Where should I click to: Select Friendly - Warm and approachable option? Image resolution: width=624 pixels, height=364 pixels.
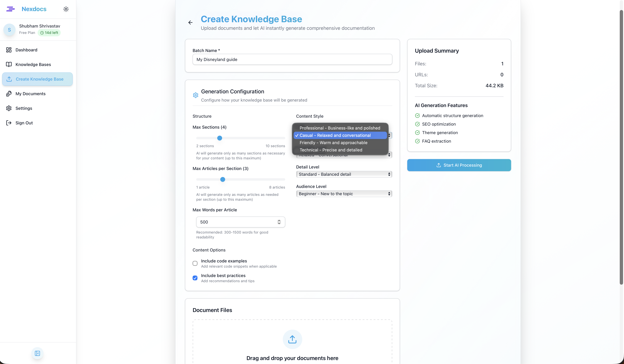tap(333, 142)
